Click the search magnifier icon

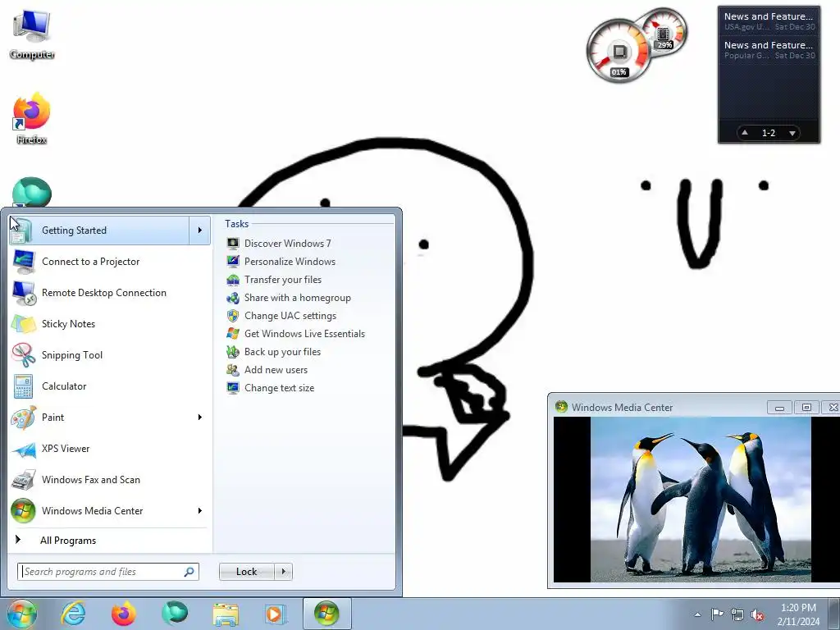(x=189, y=572)
